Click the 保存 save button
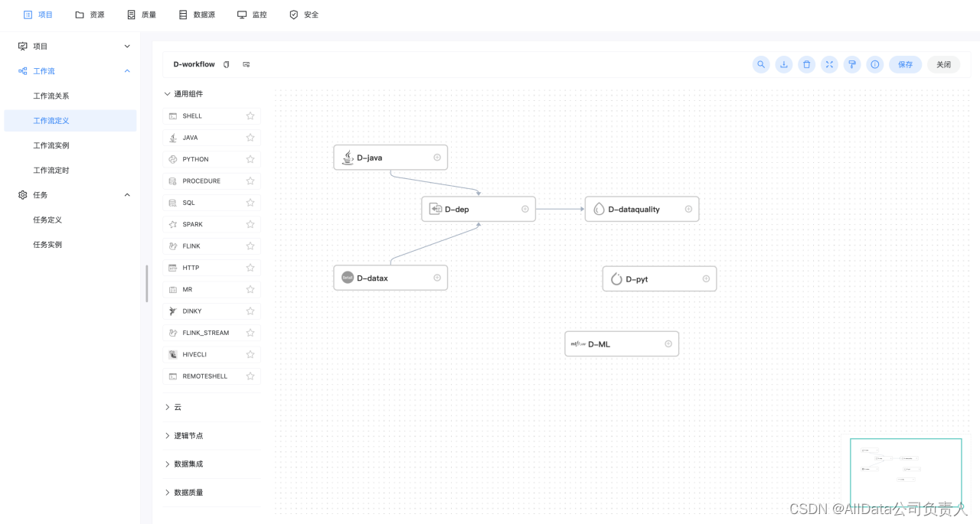Viewport: 980px width, 524px height. click(x=906, y=64)
